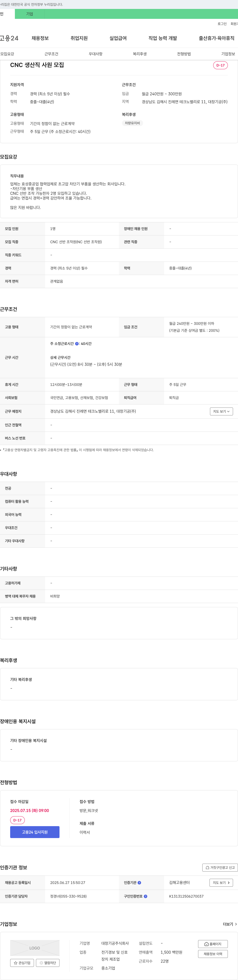Add company to 관심기업 favorites

click(22, 963)
